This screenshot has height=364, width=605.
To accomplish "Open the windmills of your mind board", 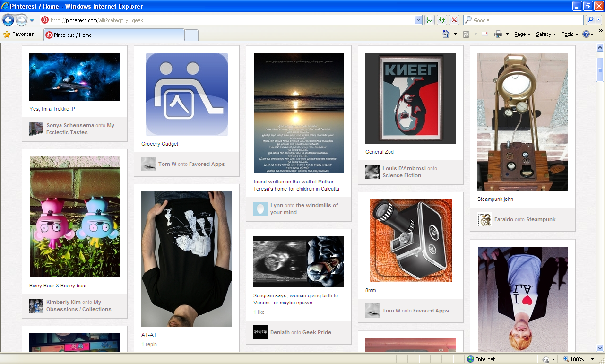I will click(304, 209).
